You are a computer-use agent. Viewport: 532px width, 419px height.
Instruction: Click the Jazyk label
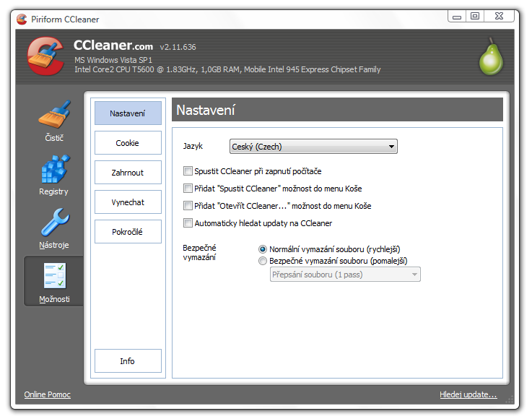coord(193,146)
